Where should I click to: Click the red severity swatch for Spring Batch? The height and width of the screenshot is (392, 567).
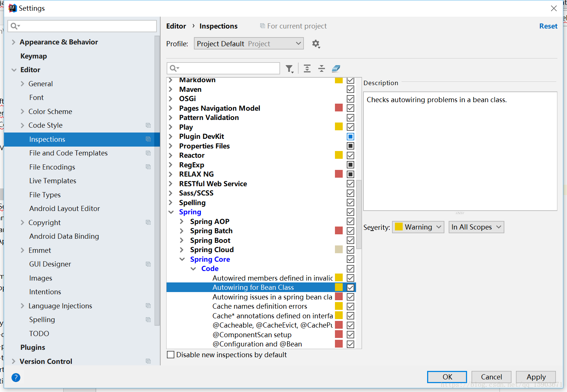click(339, 231)
